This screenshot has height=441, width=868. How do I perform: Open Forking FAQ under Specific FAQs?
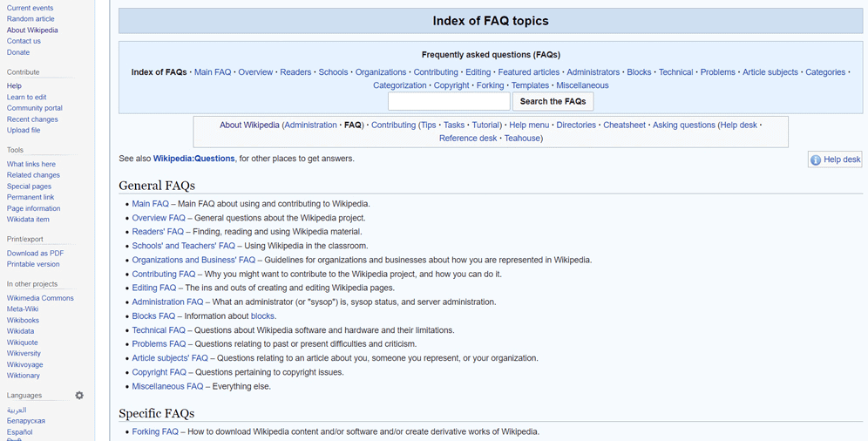click(155, 431)
